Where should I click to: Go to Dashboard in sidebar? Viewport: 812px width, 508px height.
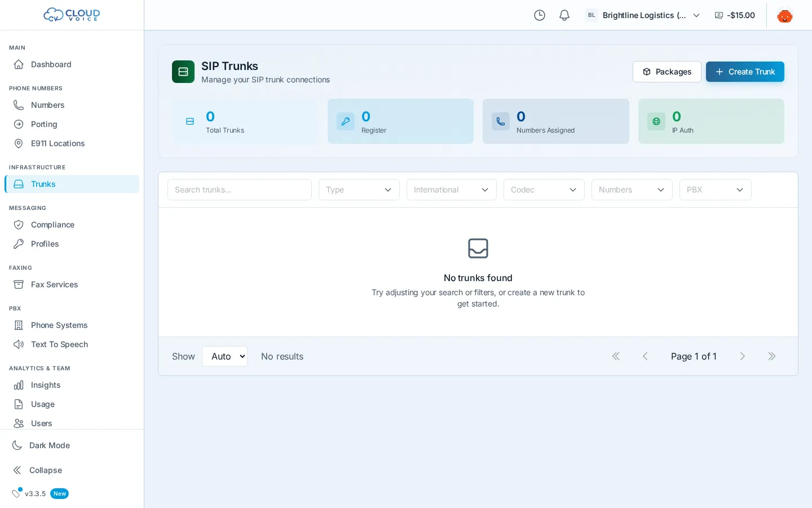(72, 64)
